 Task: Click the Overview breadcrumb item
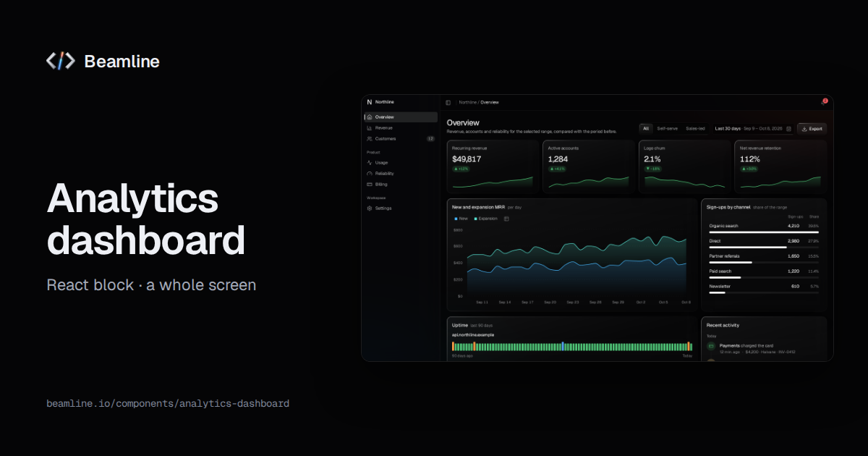click(x=490, y=103)
